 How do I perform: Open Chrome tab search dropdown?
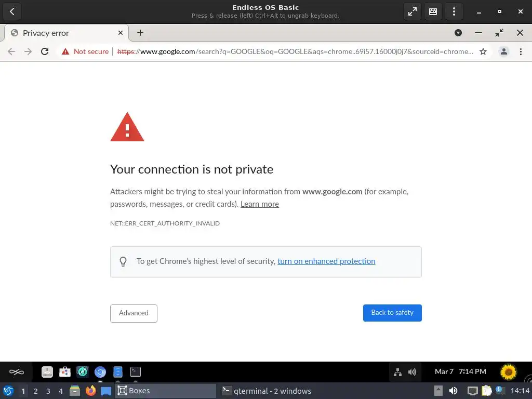(458, 33)
